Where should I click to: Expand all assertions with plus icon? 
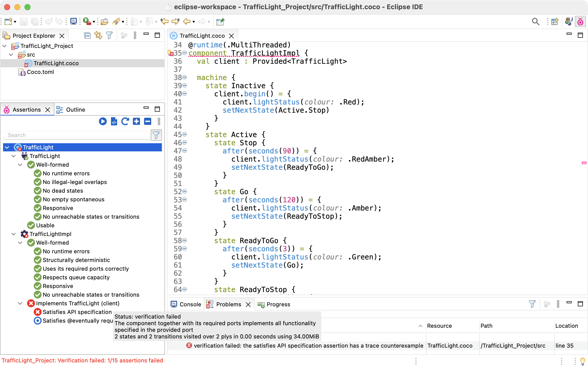point(136,121)
